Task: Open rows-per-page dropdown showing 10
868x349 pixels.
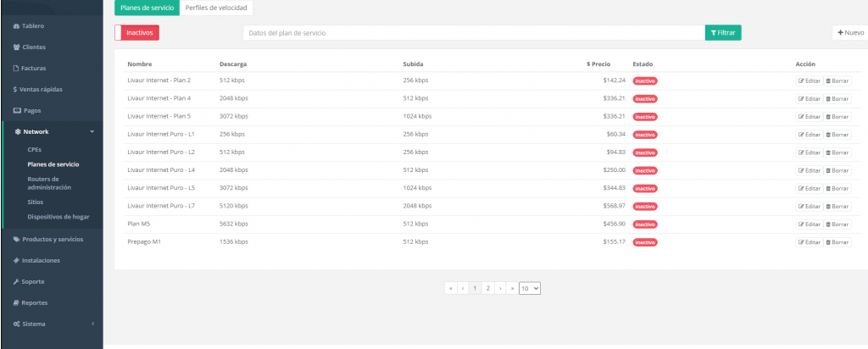Action: point(530,288)
